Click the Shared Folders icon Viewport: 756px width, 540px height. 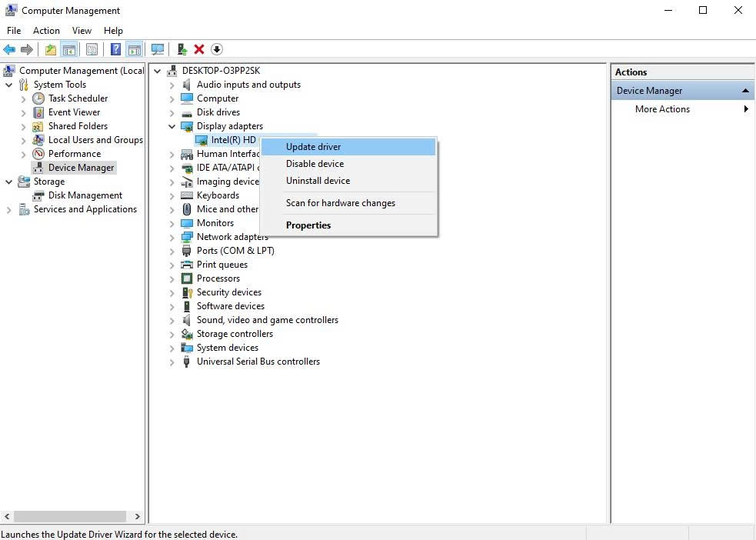tap(38, 126)
